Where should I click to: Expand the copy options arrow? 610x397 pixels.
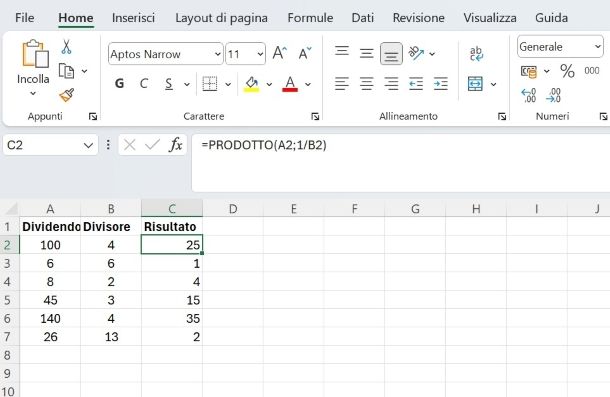click(84, 71)
